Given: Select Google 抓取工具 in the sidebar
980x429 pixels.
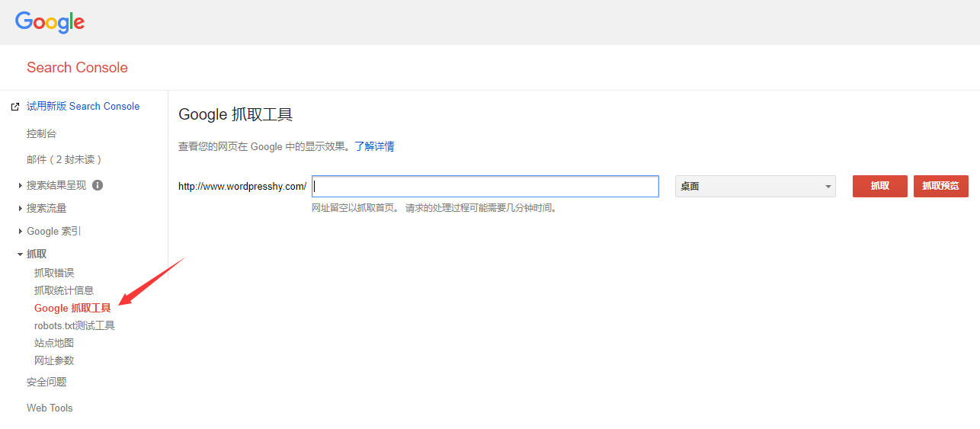Looking at the screenshot, I should pyautogui.click(x=72, y=308).
